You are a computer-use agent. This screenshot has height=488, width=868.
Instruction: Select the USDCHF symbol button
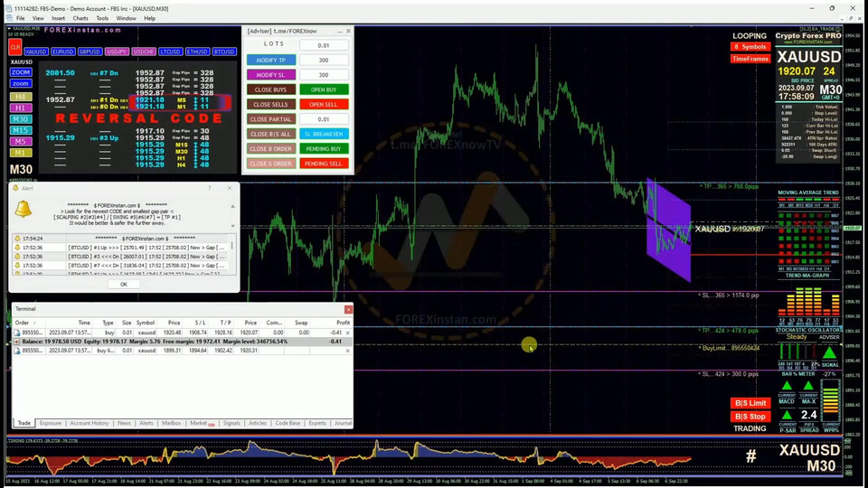click(x=144, y=52)
